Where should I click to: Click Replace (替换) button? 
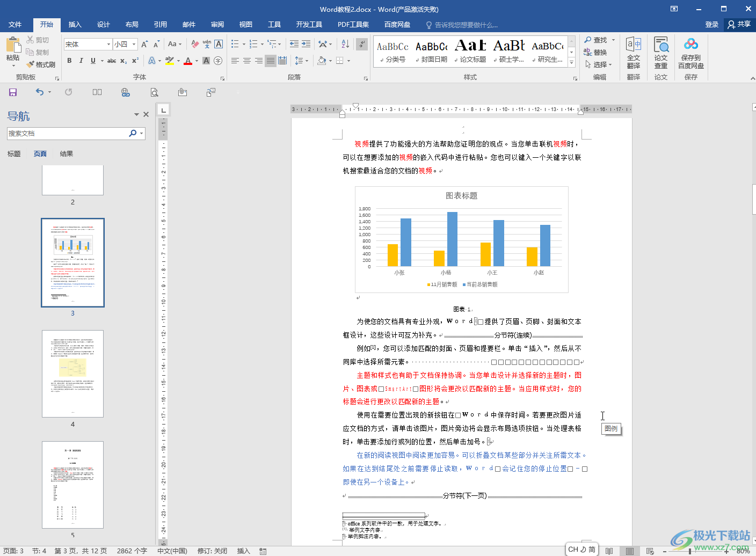[595, 53]
